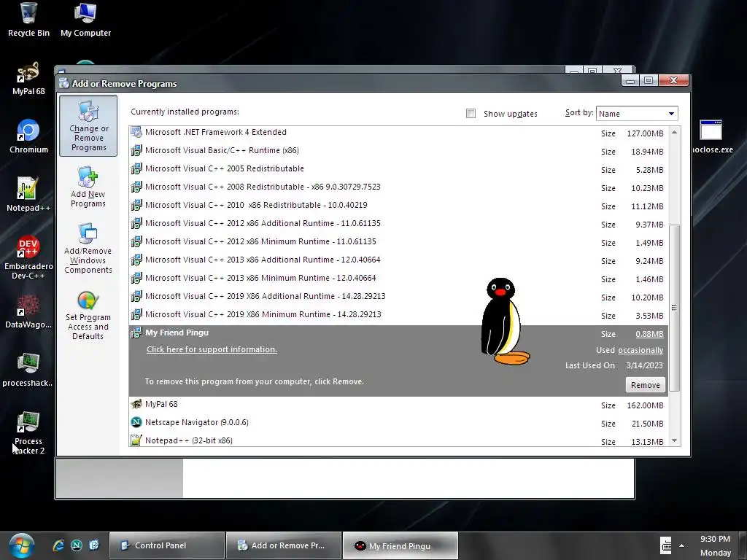Image resolution: width=747 pixels, height=560 pixels.
Task: Open Set Program Access and Defaults
Action: click(x=88, y=316)
